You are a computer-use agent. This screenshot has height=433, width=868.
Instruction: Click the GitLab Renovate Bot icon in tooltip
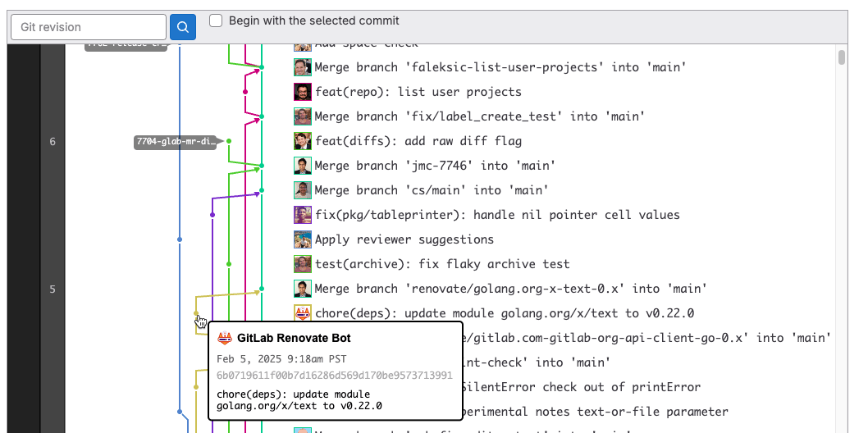point(224,338)
